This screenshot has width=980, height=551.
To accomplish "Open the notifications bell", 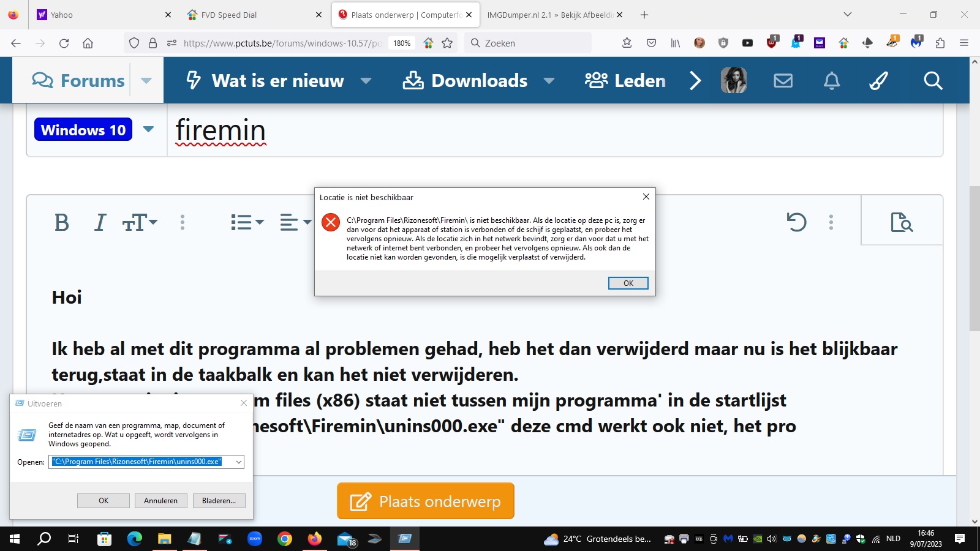I will pos(831,80).
